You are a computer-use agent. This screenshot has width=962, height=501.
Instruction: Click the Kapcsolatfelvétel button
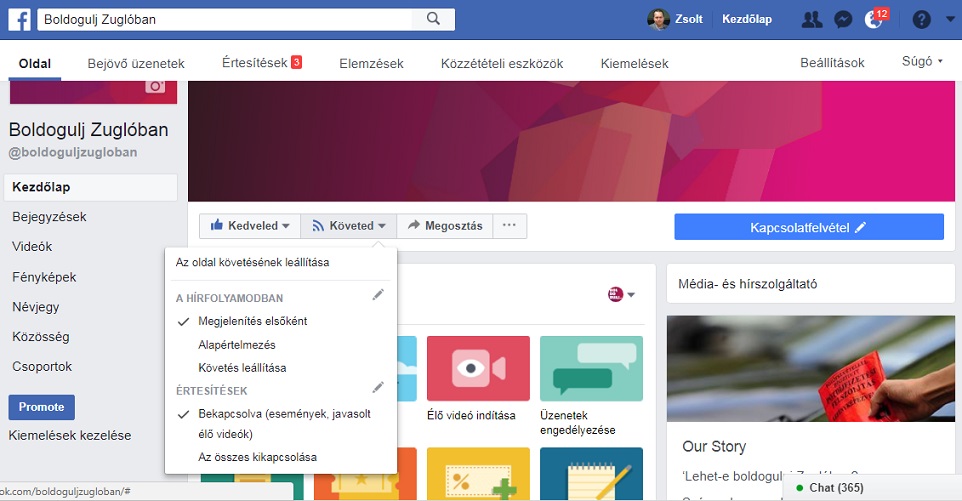click(x=809, y=227)
